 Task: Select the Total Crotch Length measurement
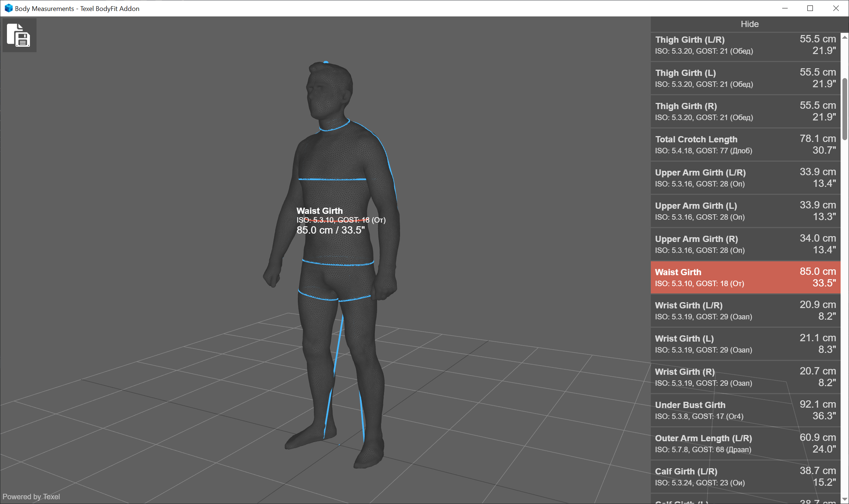tap(745, 144)
